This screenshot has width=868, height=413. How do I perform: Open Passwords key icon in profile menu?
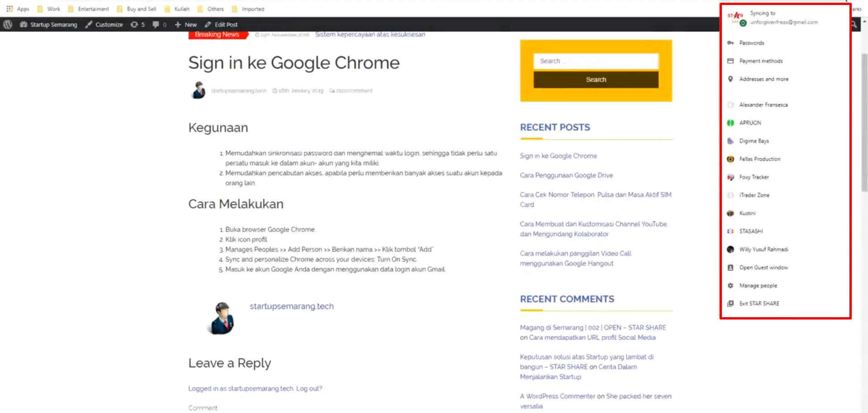[x=730, y=43]
